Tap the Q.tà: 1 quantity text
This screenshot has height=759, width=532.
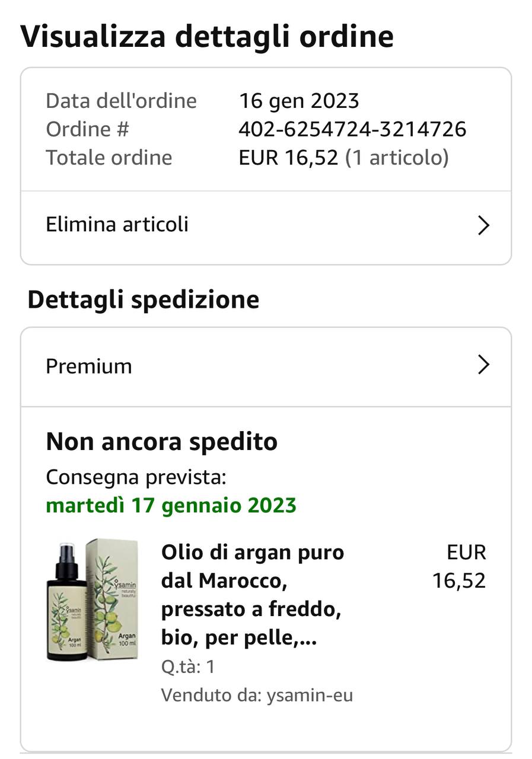188,667
